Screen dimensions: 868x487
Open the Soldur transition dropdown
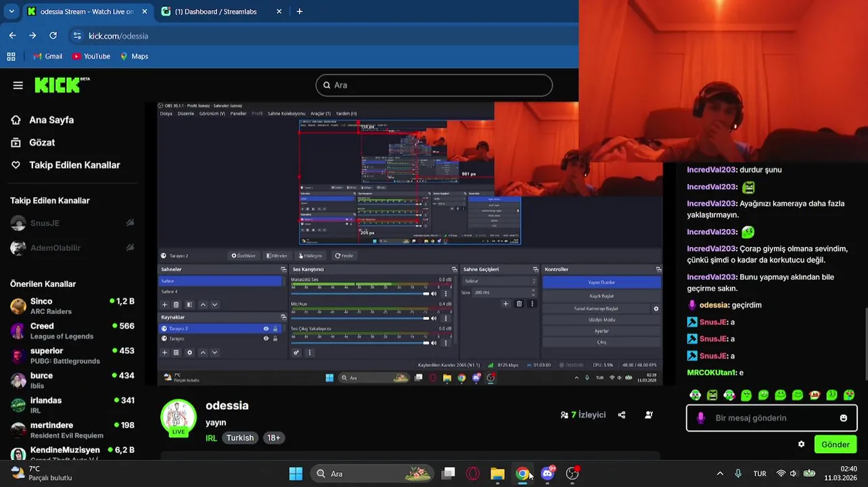pos(500,281)
